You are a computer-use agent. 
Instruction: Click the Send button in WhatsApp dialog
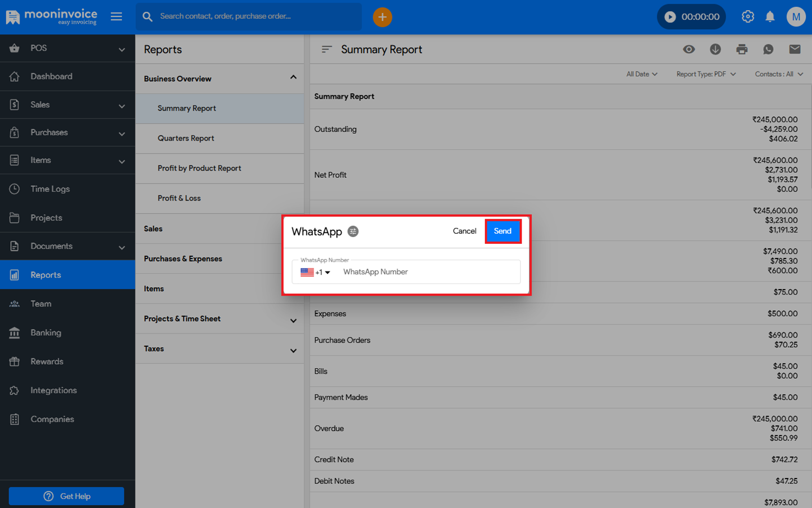pyautogui.click(x=502, y=231)
